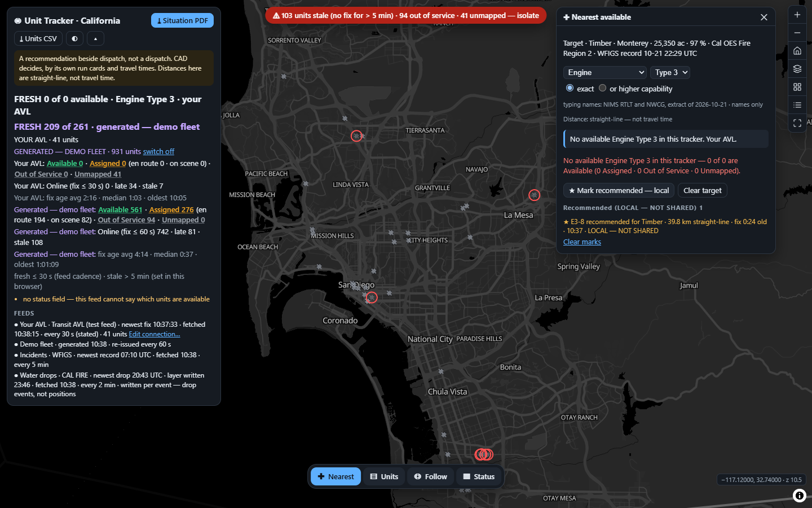The image size is (812, 508).
Task: Open the info icon at bottom-right corner
Action: [799, 496]
